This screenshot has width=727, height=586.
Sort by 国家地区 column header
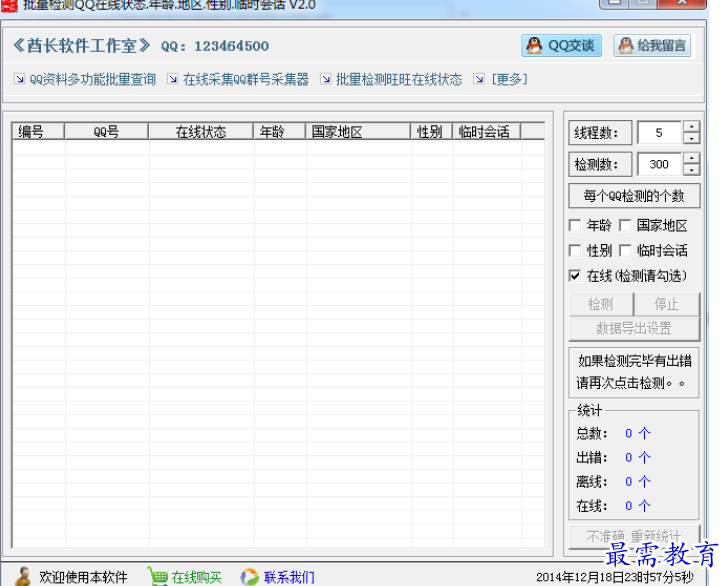tap(357, 132)
